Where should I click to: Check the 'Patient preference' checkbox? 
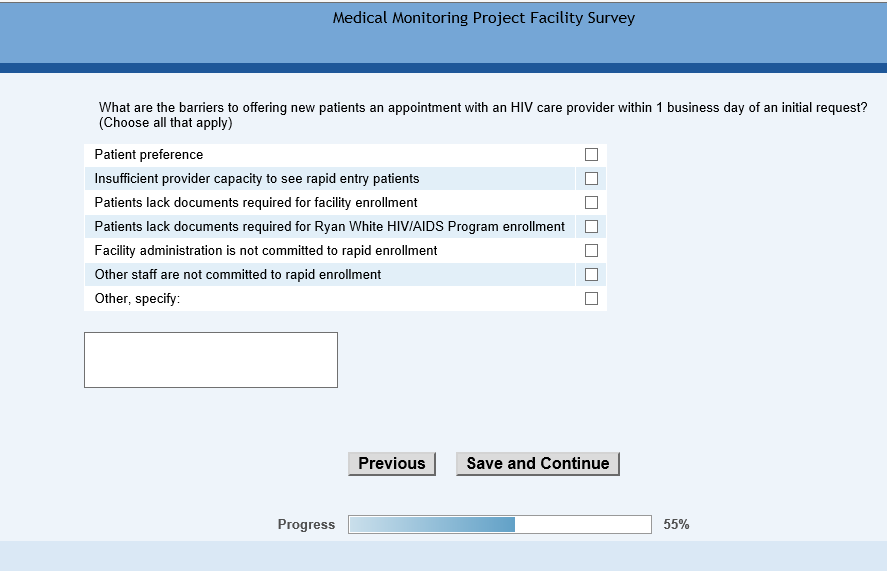click(x=591, y=155)
